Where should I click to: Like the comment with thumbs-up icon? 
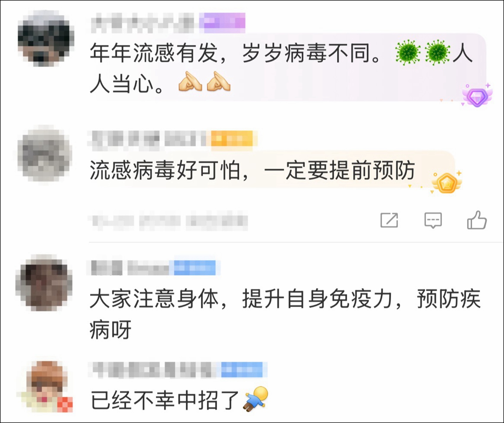coord(477,220)
